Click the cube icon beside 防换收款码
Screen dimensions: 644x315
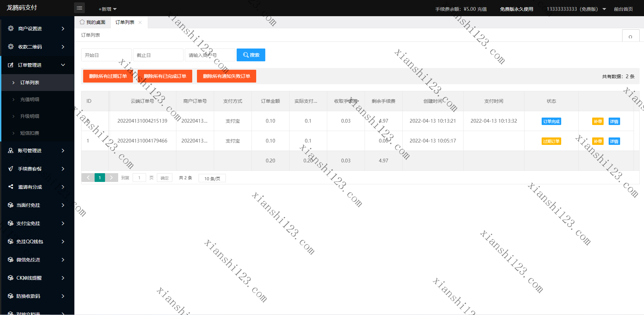tap(11, 296)
